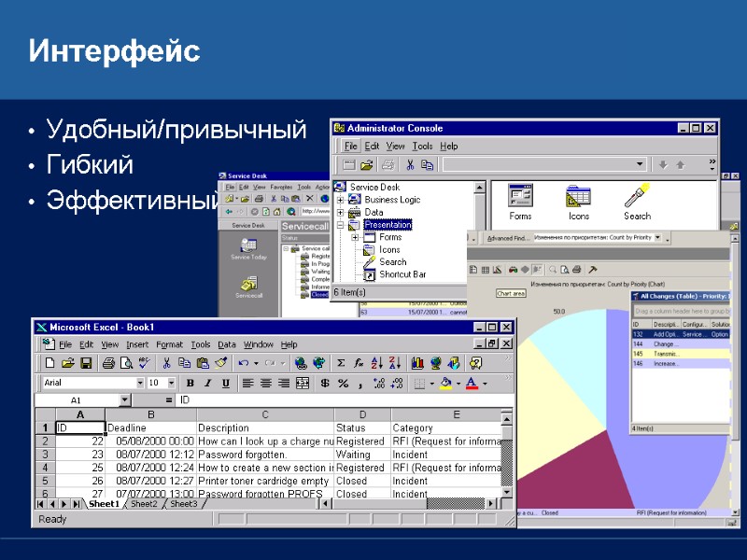The image size is (747, 560).
Task: Copy icon in Administrator Console toolbar
Action: click(427, 165)
